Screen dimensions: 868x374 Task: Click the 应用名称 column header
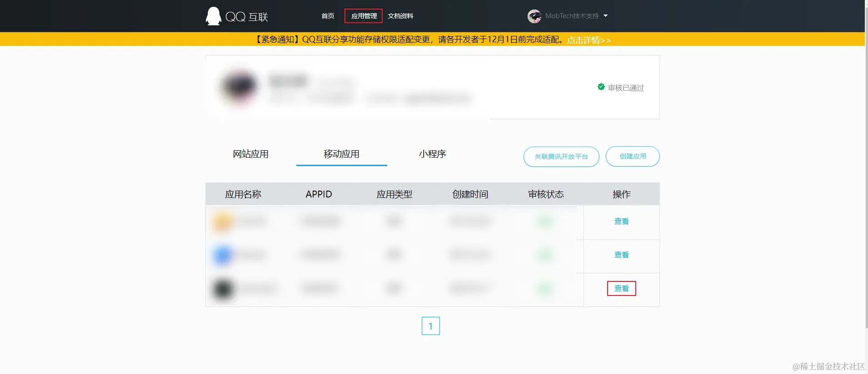(243, 194)
